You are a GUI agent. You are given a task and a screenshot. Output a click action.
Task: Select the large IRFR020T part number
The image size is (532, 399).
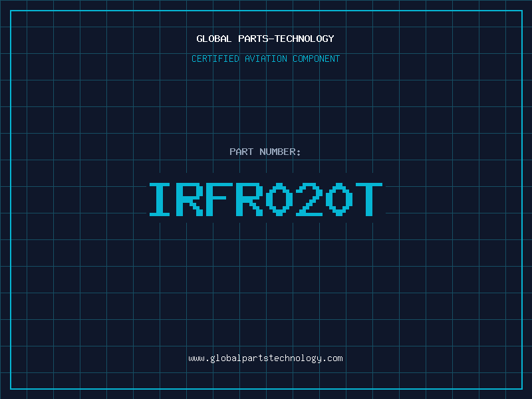pyautogui.click(x=265, y=199)
